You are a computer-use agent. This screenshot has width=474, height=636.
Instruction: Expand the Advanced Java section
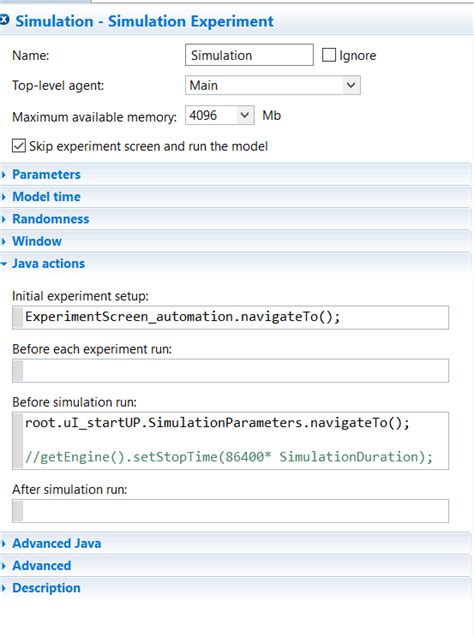tap(56, 544)
